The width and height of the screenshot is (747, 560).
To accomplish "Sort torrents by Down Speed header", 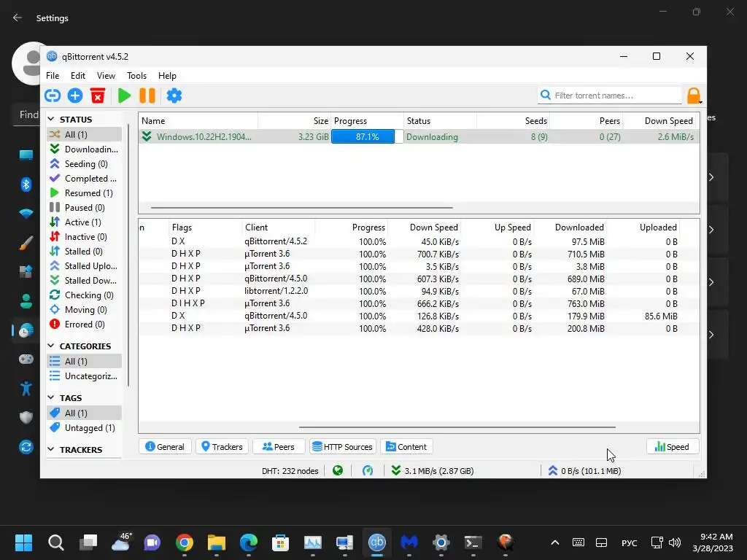I will click(659, 121).
